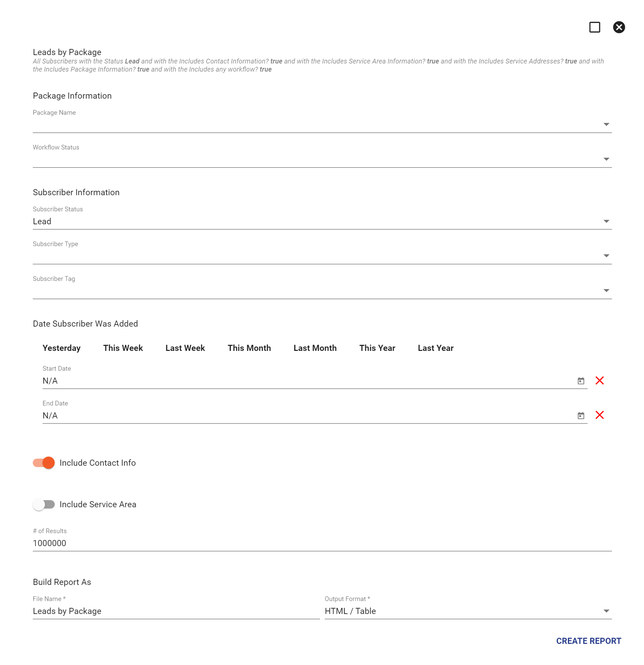Click the Date Subscriber Was Added heading

tap(85, 323)
